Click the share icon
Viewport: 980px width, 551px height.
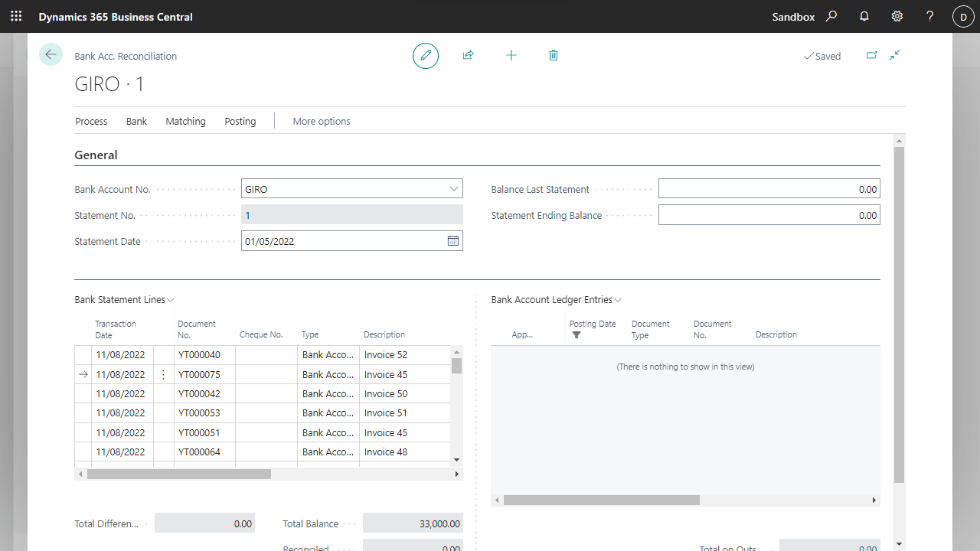pos(468,55)
